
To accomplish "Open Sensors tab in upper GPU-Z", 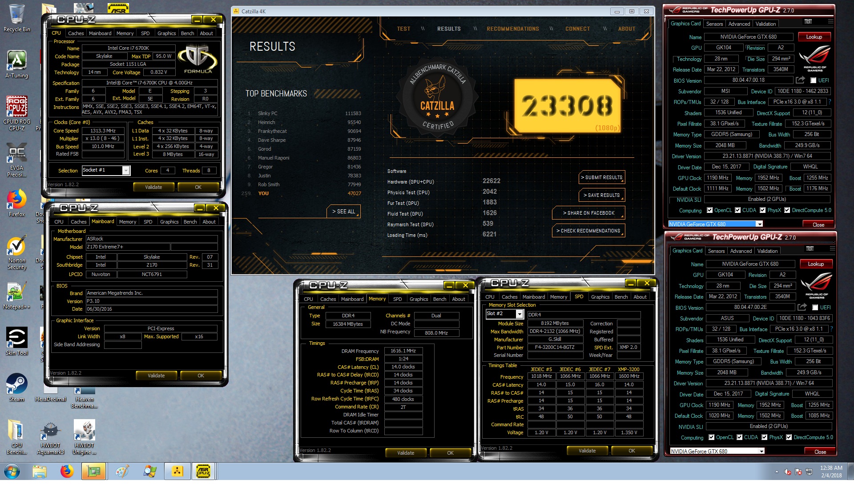I will [714, 24].
